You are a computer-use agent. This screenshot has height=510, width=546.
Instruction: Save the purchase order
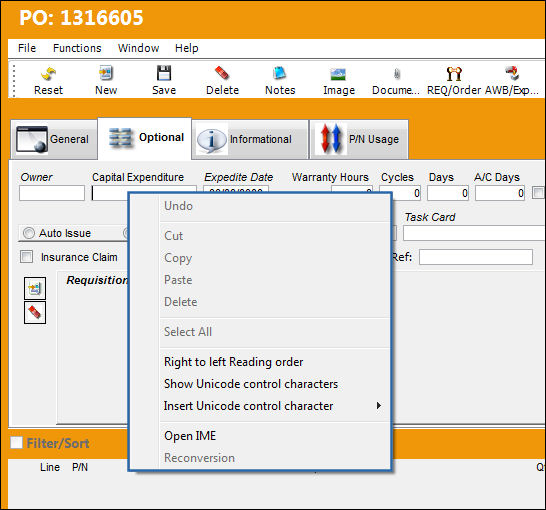pos(164,80)
